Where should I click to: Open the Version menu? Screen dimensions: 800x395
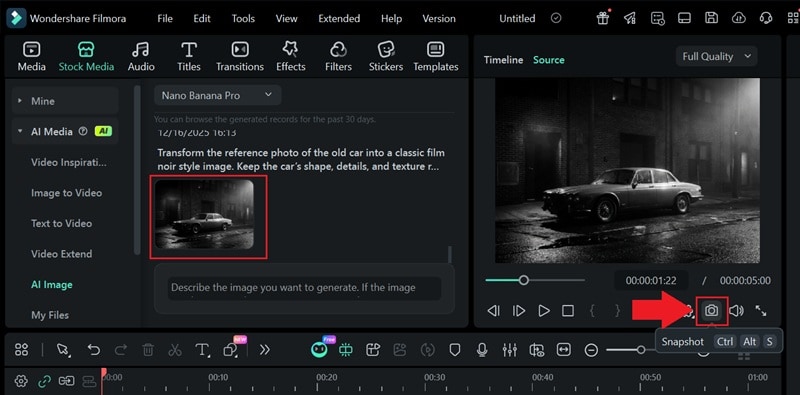[x=439, y=18]
